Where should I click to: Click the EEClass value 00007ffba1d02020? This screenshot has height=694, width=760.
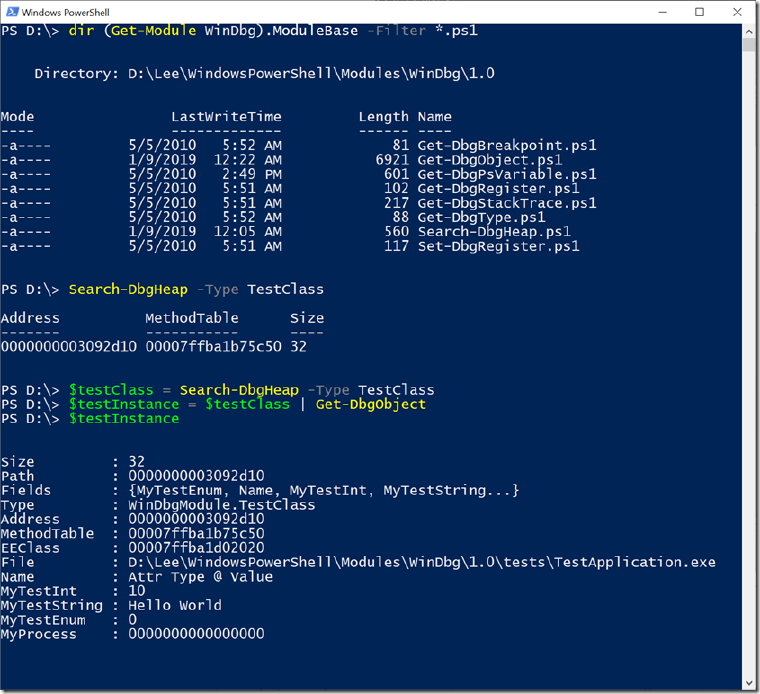(196, 548)
